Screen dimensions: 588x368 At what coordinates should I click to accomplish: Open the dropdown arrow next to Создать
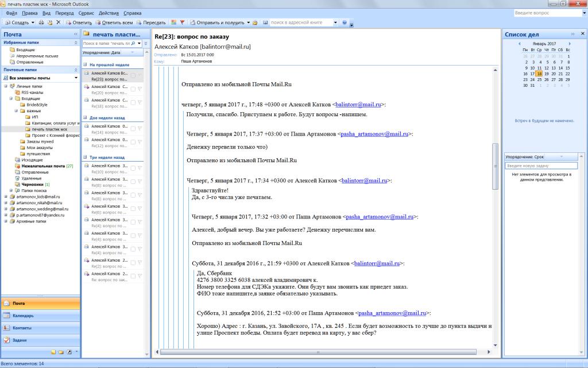pos(33,22)
